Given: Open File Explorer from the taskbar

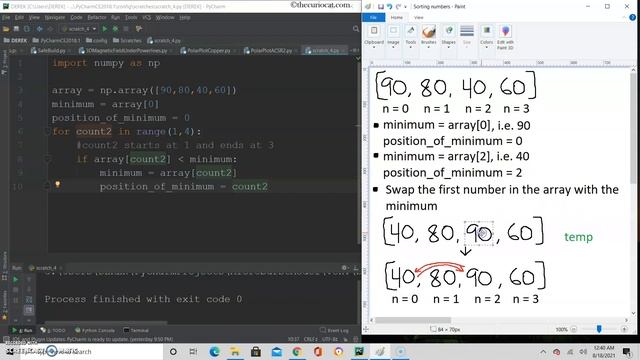Looking at the screenshot, I should tap(235, 351).
